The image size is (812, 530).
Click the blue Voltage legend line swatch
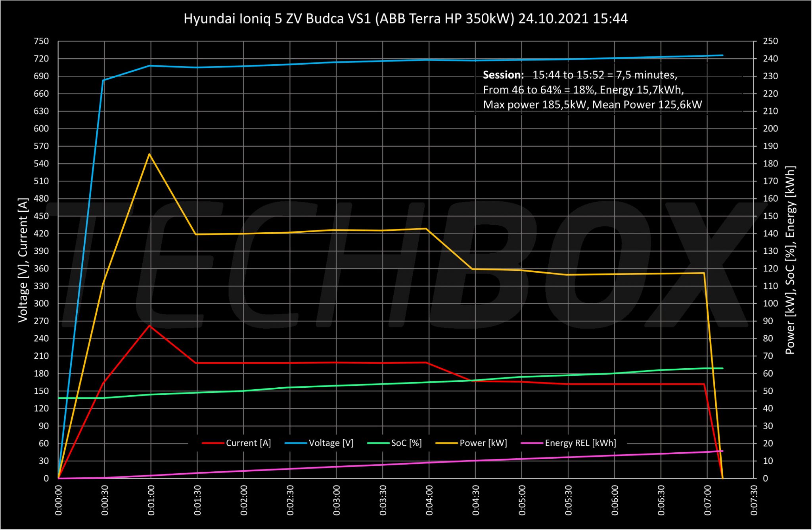point(295,443)
